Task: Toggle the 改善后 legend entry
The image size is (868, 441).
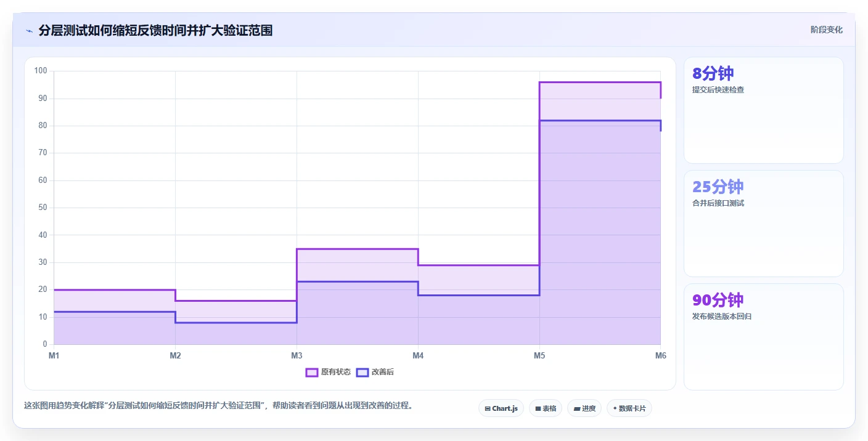Action: (x=375, y=372)
